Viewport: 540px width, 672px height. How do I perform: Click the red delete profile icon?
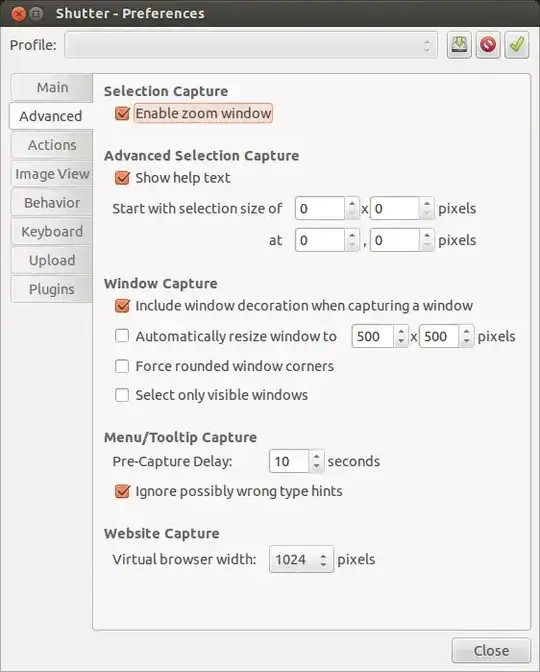488,45
